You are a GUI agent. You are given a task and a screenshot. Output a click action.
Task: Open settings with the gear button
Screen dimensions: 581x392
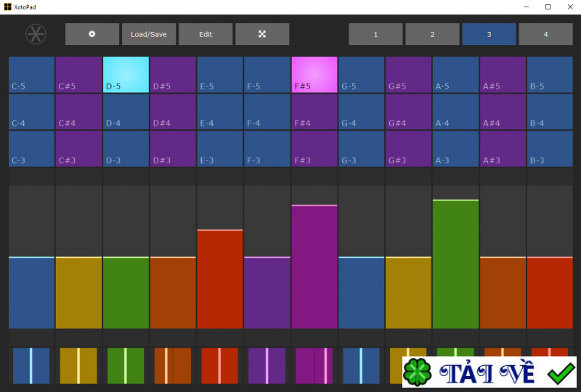click(x=92, y=34)
